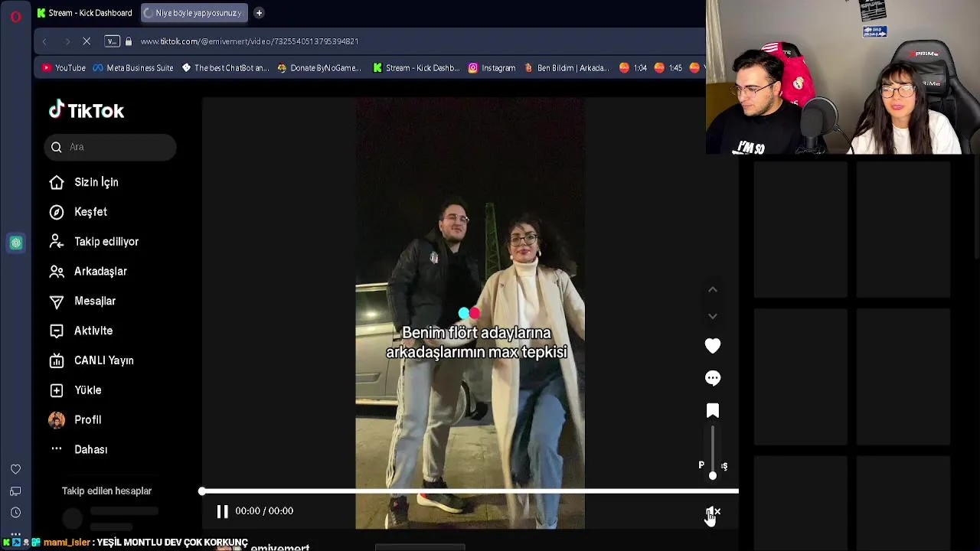The height and width of the screenshot is (551, 980).
Task: Click 00:00 / 00:00 time display
Action: pos(264,511)
